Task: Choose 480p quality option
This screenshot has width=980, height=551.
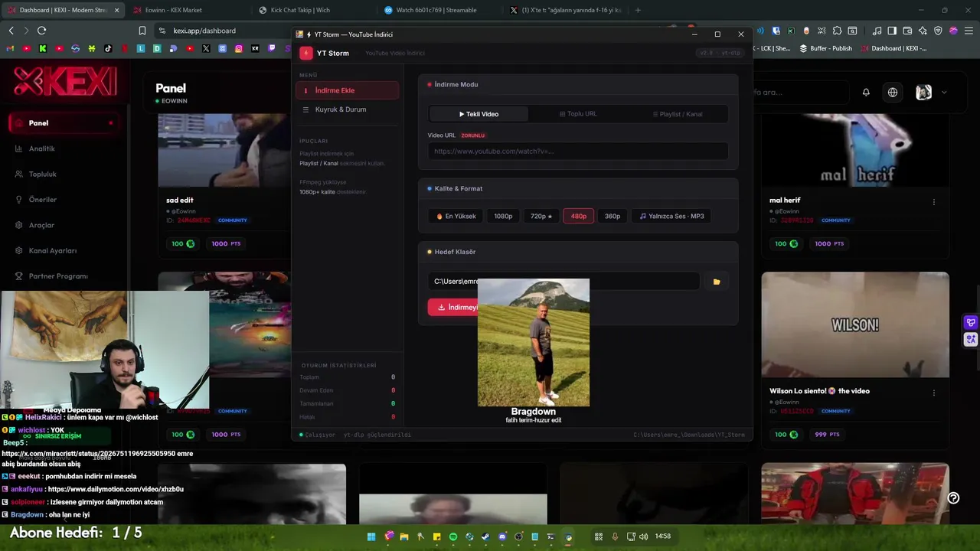Action: (x=579, y=216)
